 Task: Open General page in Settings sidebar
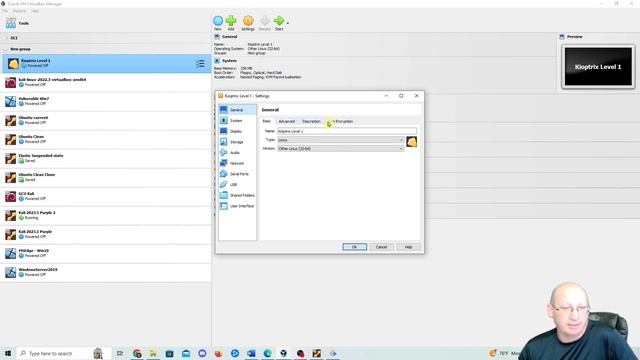coord(237,110)
